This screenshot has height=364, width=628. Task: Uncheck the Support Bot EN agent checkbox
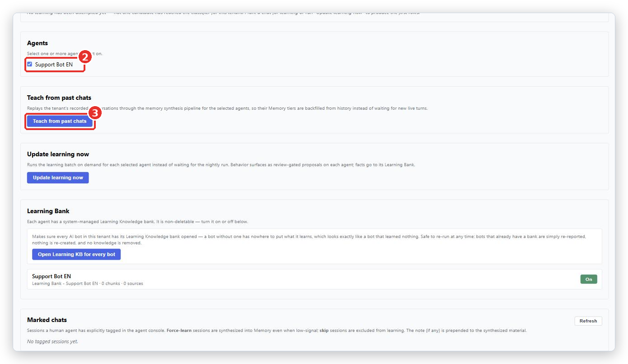pos(30,64)
